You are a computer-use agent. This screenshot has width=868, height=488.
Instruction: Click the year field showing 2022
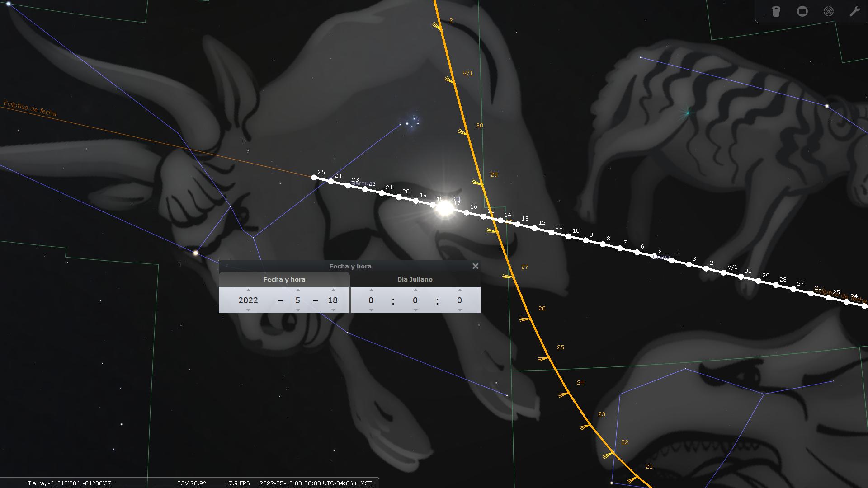click(248, 300)
